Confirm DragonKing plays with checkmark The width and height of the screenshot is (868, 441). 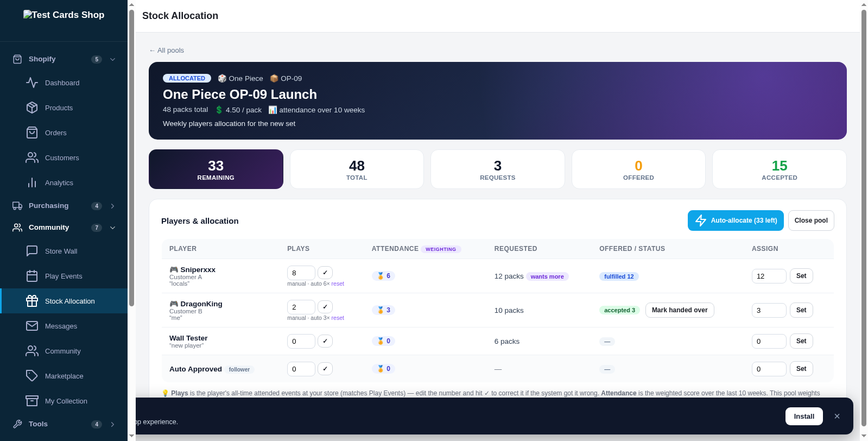[325, 307]
